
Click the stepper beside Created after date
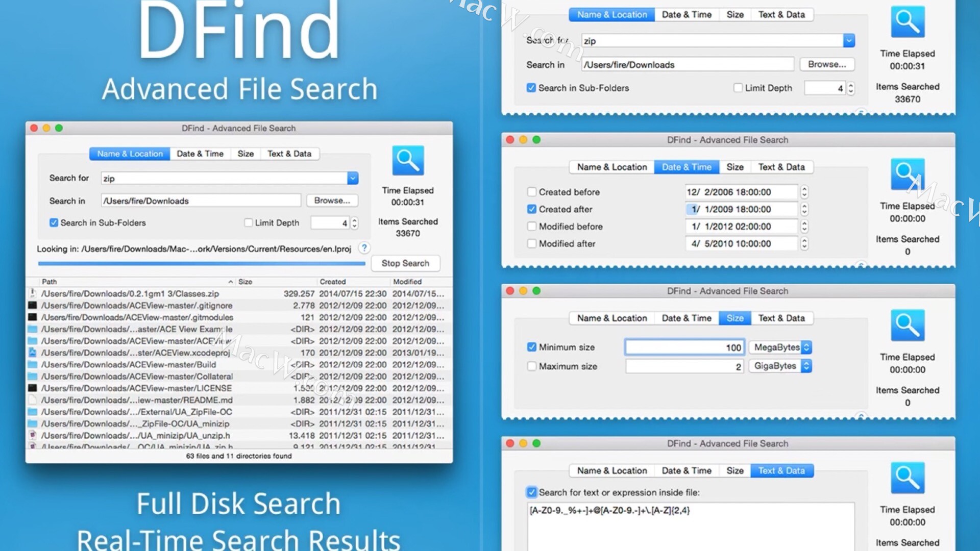(x=804, y=209)
